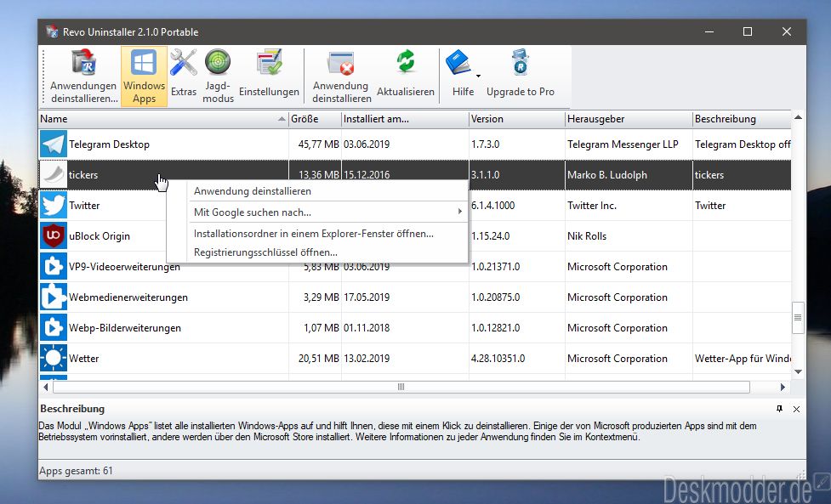Image resolution: width=831 pixels, height=504 pixels.
Task: Click Apps gesamt: 61 status text
Action: coord(76,471)
